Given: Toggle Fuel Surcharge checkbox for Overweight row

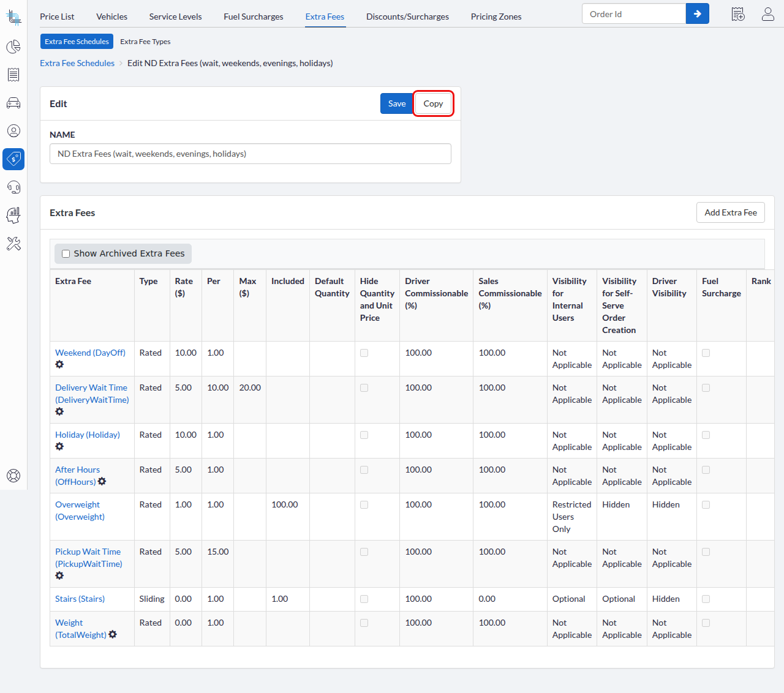Looking at the screenshot, I should point(706,505).
